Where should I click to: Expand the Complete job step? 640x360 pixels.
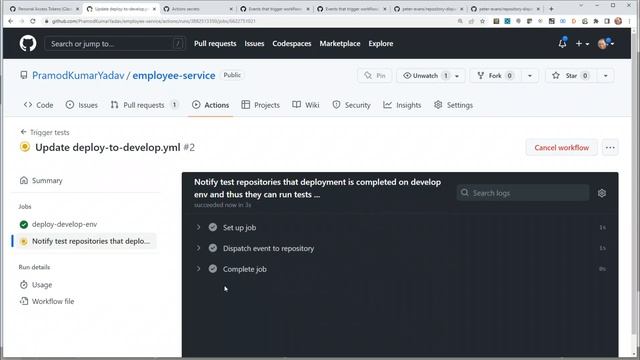(x=198, y=269)
